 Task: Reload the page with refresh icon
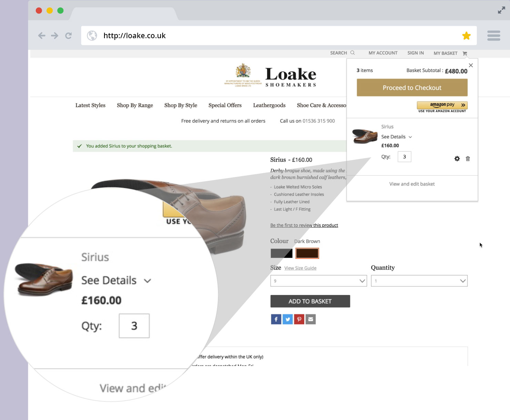[69, 35]
